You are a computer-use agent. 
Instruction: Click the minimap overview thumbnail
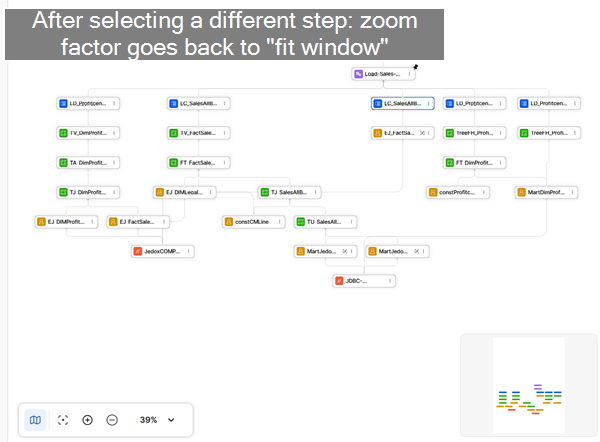tap(529, 385)
